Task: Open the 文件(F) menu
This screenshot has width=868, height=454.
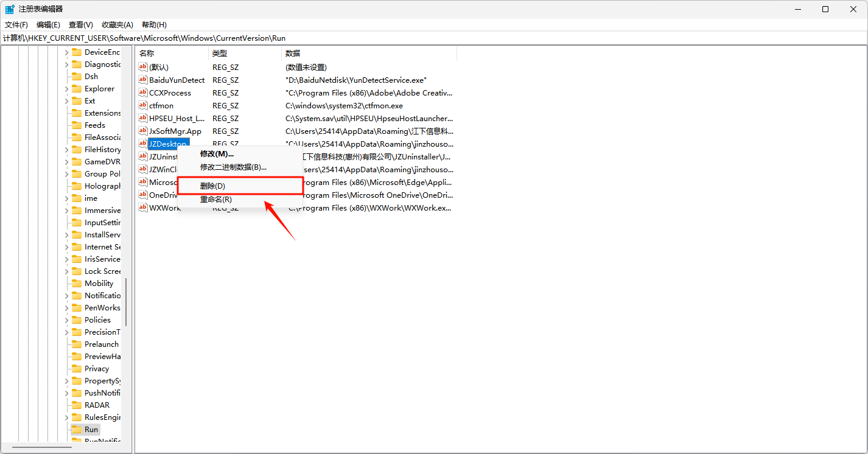Action: tap(16, 24)
